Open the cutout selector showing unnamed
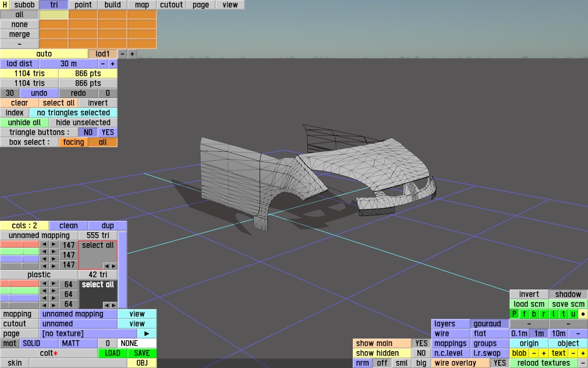The width and height of the screenshot is (588, 368). [x=78, y=324]
